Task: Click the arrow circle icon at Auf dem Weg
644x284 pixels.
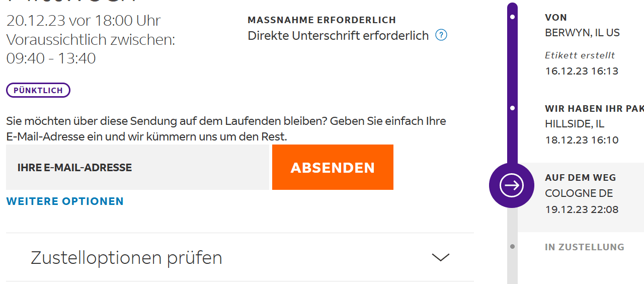Action: point(512,185)
